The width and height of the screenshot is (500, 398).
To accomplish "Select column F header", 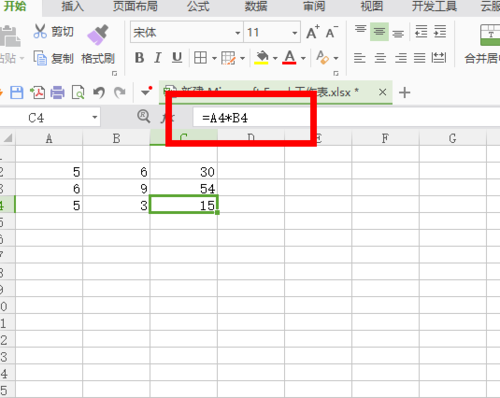I will pos(385,138).
